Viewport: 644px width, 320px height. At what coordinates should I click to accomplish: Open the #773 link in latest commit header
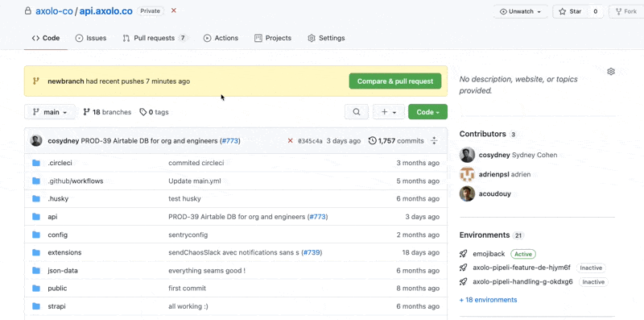pyautogui.click(x=230, y=141)
